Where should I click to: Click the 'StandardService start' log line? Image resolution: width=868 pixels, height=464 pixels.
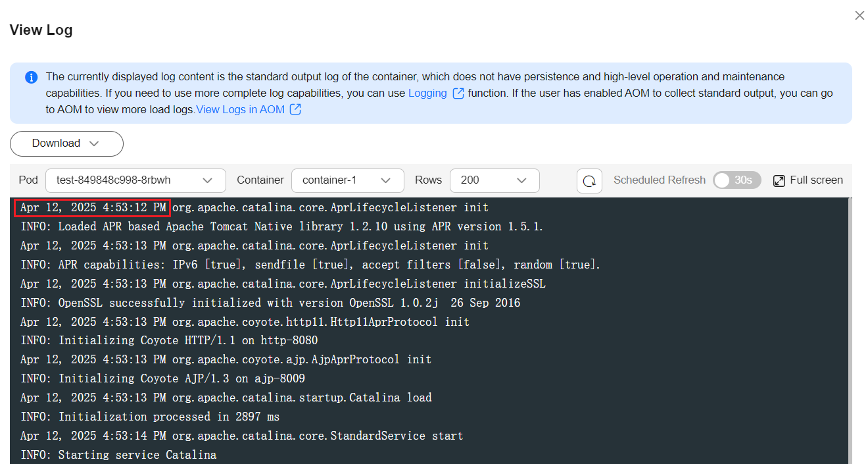point(242,436)
